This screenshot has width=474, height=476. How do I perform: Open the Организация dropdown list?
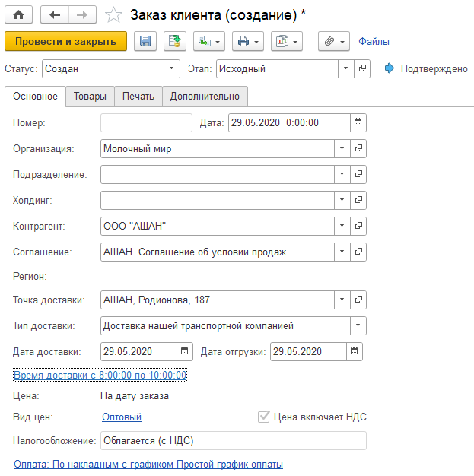coord(342,148)
